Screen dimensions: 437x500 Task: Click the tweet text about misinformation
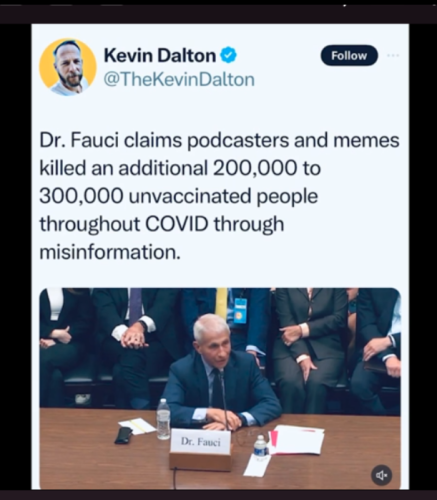pyautogui.click(x=220, y=196)
